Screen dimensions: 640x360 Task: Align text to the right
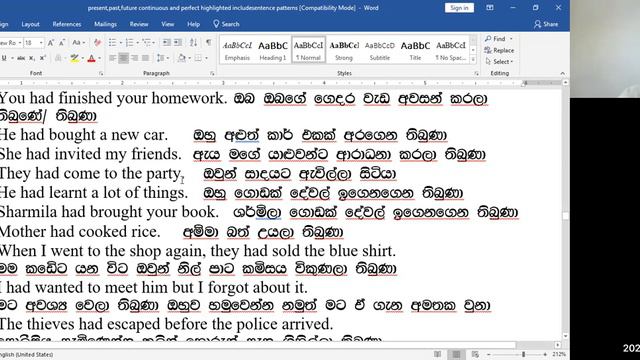[134, 58]
